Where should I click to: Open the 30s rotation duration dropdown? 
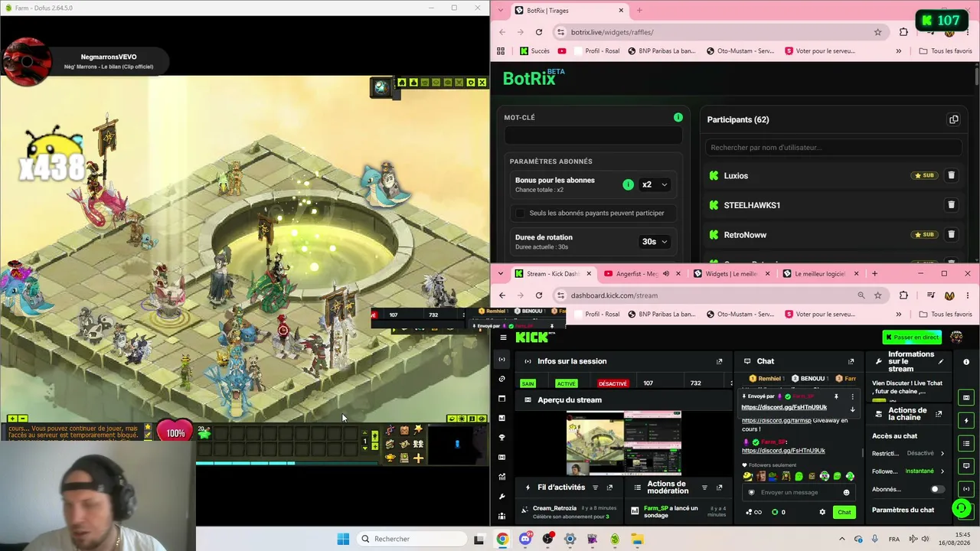(x=655, y=241)
